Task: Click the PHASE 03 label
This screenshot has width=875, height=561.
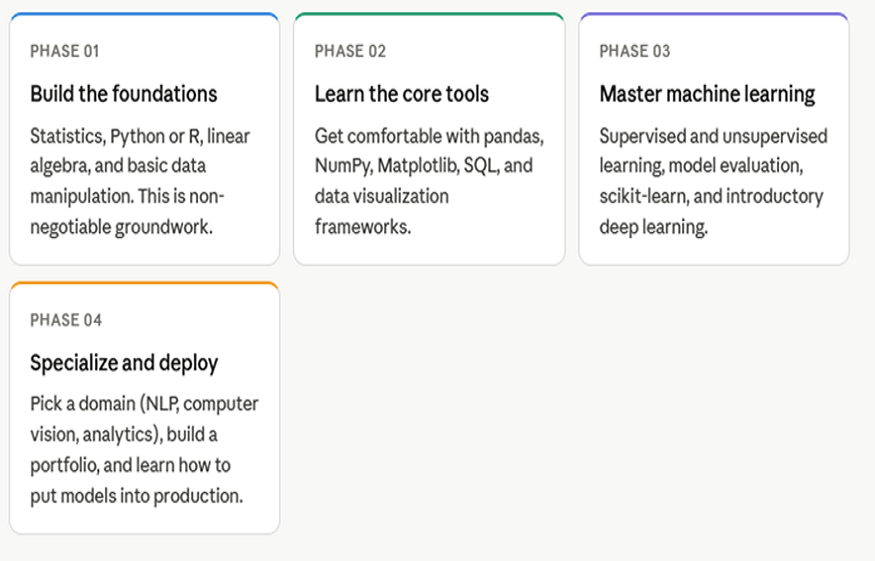Action: 635,51
